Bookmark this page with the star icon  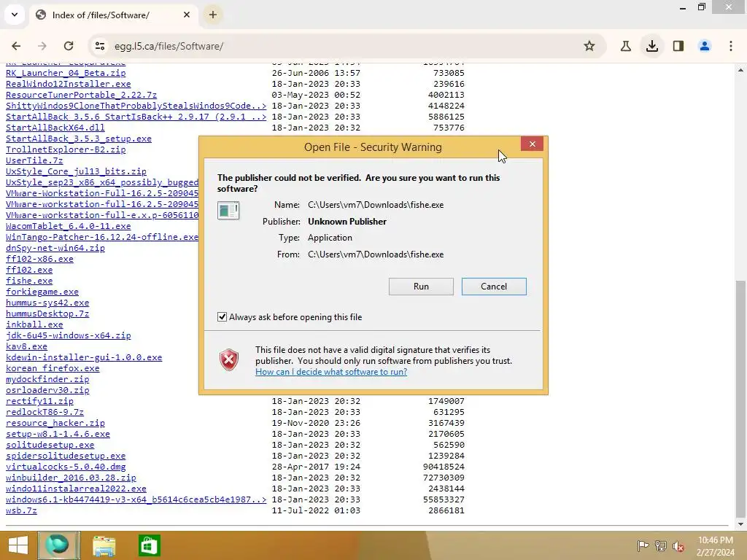(x=589, y=46)
